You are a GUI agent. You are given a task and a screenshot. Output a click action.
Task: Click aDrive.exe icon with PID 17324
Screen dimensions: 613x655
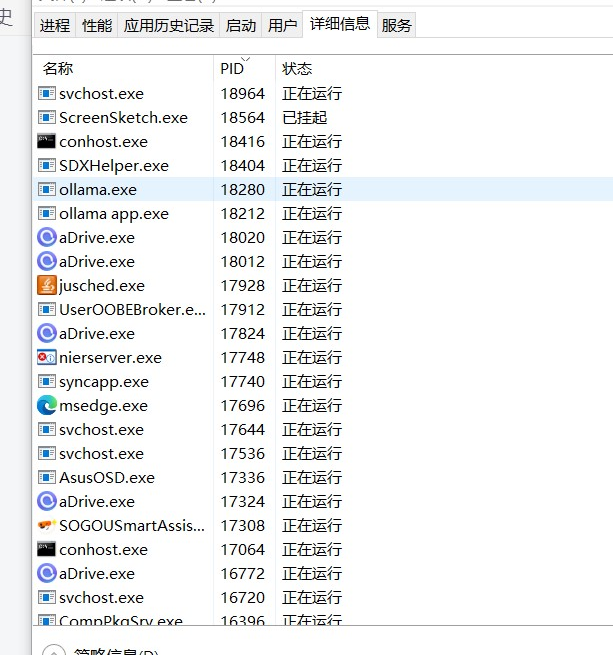click(x=46, y=501)
